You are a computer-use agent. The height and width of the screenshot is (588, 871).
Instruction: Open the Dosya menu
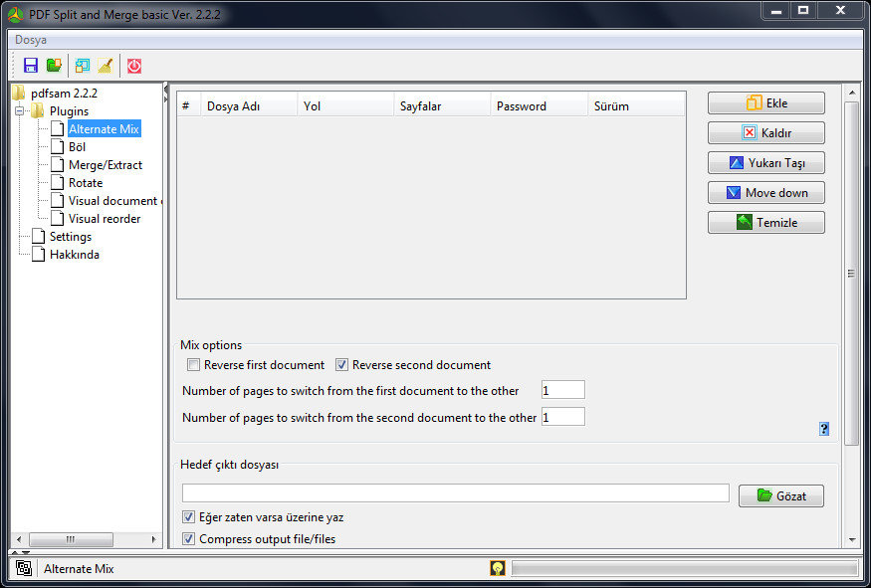tap(31, 40)
